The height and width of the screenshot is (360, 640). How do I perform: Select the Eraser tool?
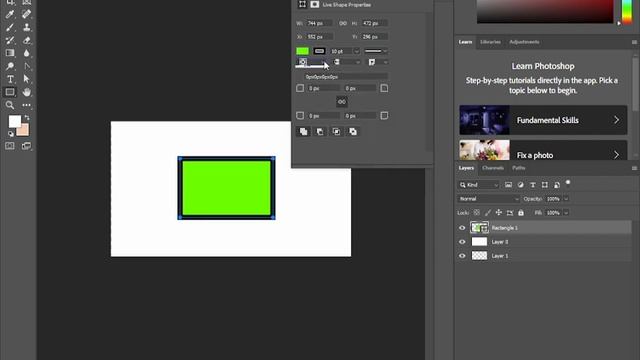tap(27, 40)
